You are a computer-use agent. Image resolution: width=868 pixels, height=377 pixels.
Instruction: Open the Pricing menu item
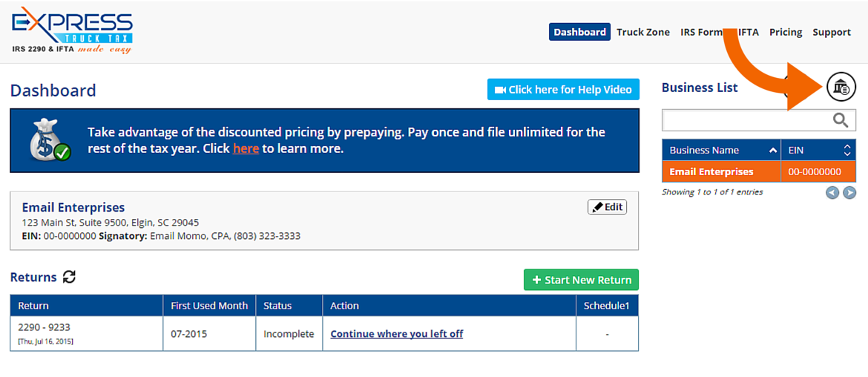coord(786,32)
